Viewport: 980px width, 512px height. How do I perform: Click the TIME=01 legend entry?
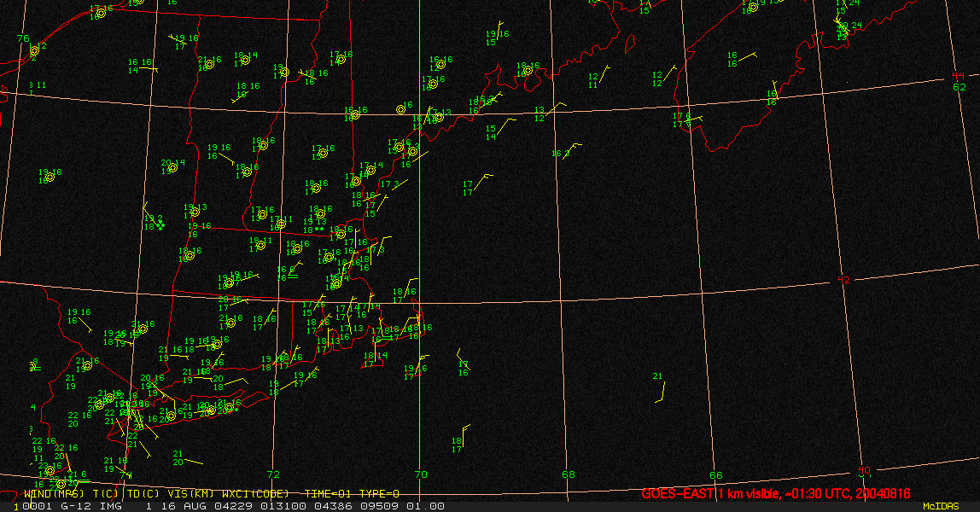tap(327, 494)
